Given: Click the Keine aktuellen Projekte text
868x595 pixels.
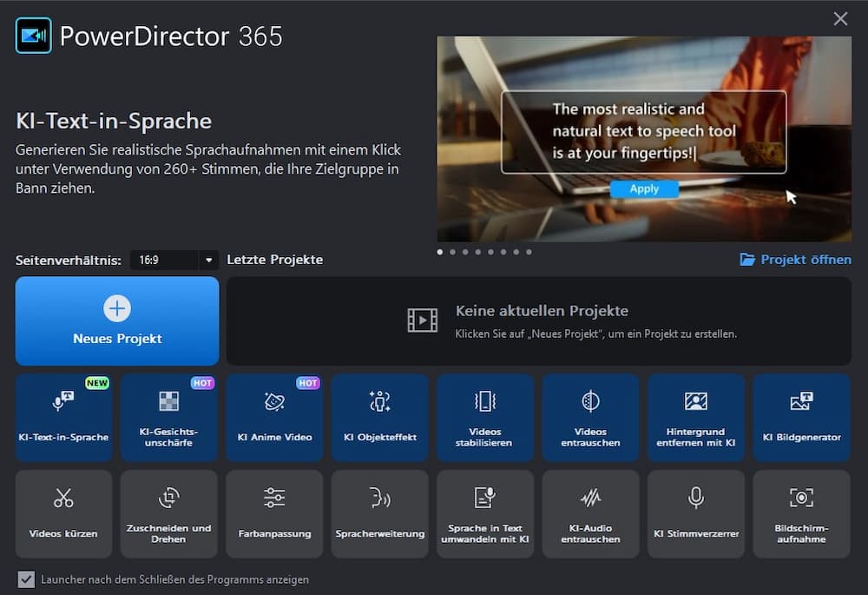Looking at the screenshot, I should pos(542,311).
